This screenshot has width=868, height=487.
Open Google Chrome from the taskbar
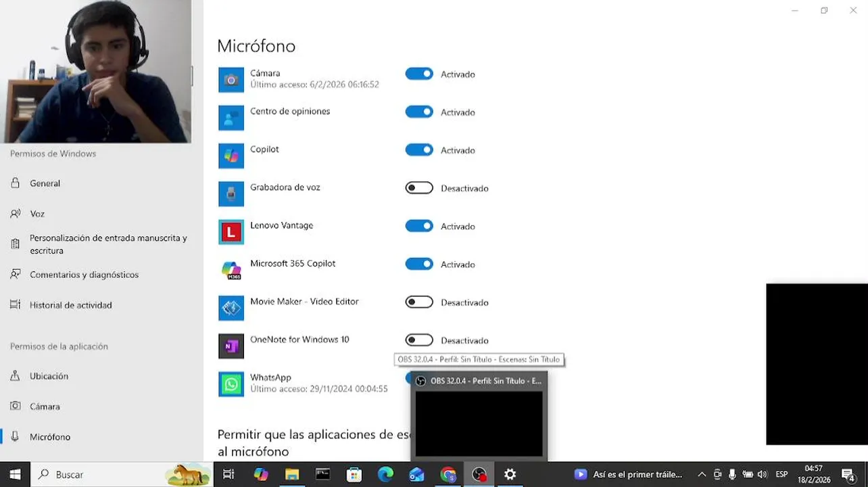pyautogui.click(x=448, y=475)
